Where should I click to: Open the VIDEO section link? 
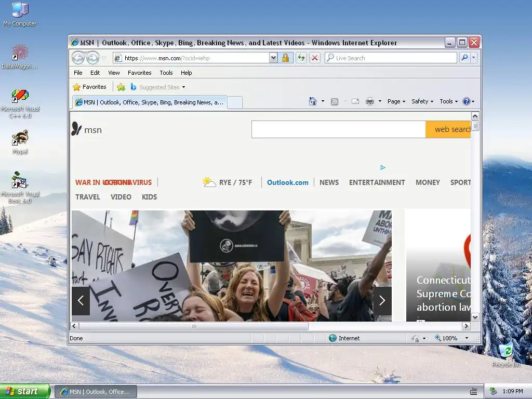click(121, 197)
